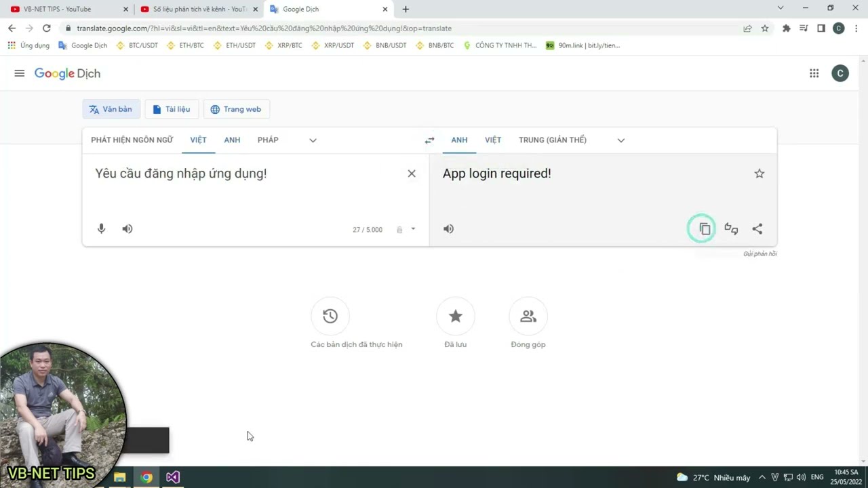The width and height of the screenshot is (868, 488).
Task: Select TRUNG (GIẢN THỂ) target language
Action: click(x=553, y=140)
